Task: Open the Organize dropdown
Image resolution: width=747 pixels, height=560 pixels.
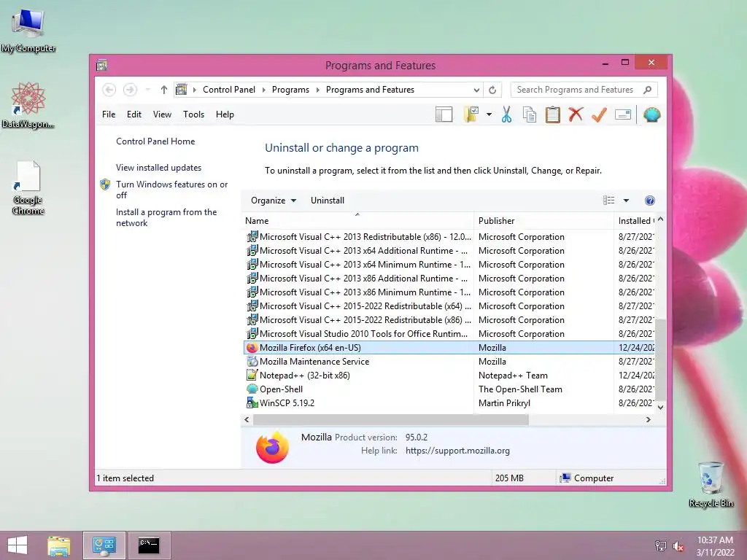Action: pyautogui.click(x=274, y=201)
